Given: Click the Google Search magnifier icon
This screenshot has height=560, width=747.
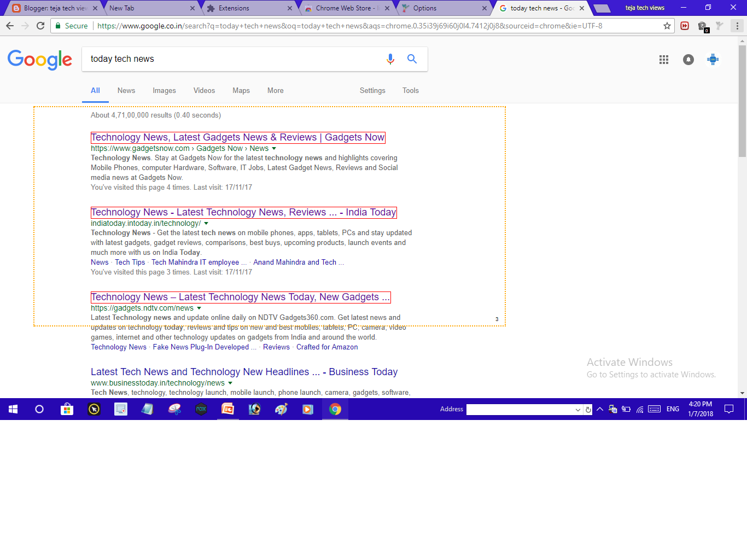Looking at the screenshot, I should [412, 59].
